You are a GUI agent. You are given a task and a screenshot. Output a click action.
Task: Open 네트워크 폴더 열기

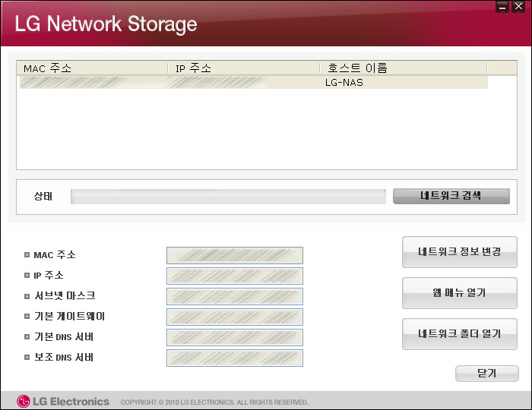click(x=460, y=334)
